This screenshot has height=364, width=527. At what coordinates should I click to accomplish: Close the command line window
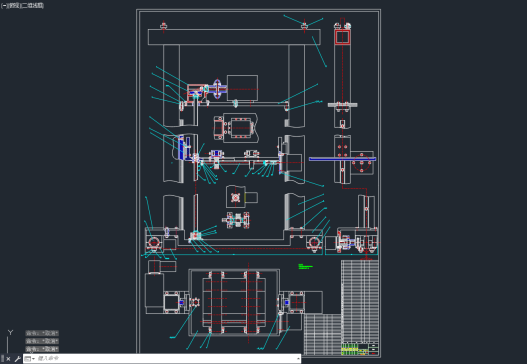click(8, 359)
